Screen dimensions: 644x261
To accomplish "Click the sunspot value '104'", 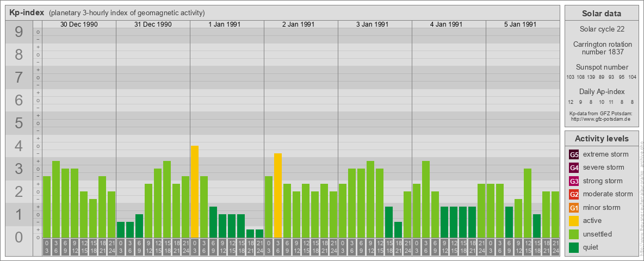I will [x=633, y=77].
